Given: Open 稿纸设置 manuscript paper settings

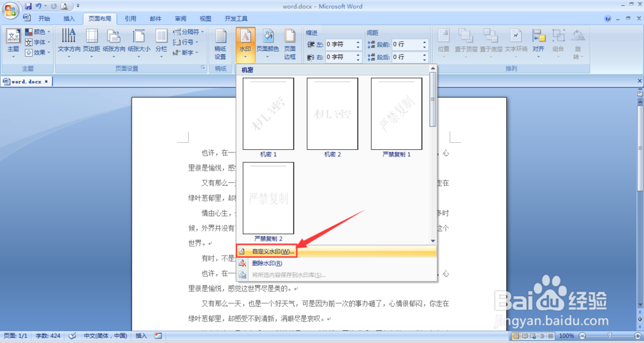Looking at the screenshot, I should 220,44.
